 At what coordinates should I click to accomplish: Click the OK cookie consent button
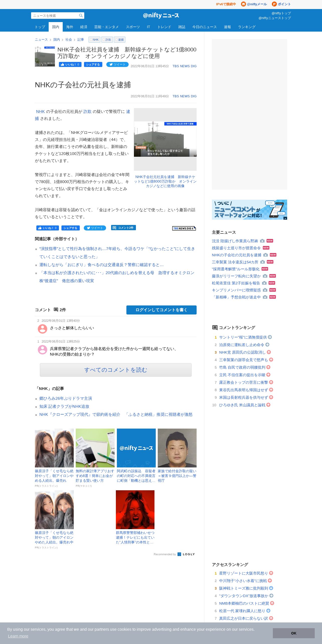pyautogui.click(x=294, y=633)
